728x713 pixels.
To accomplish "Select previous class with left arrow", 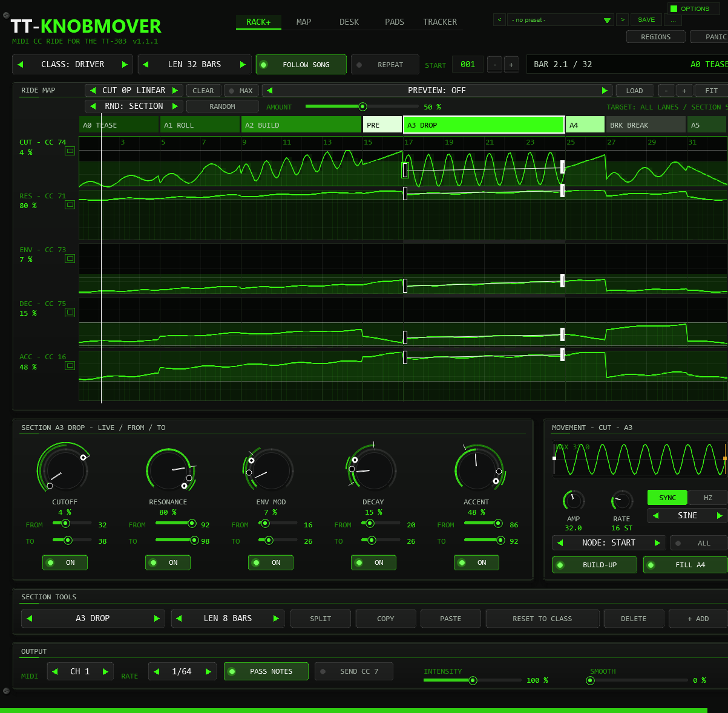I will 21,65.
